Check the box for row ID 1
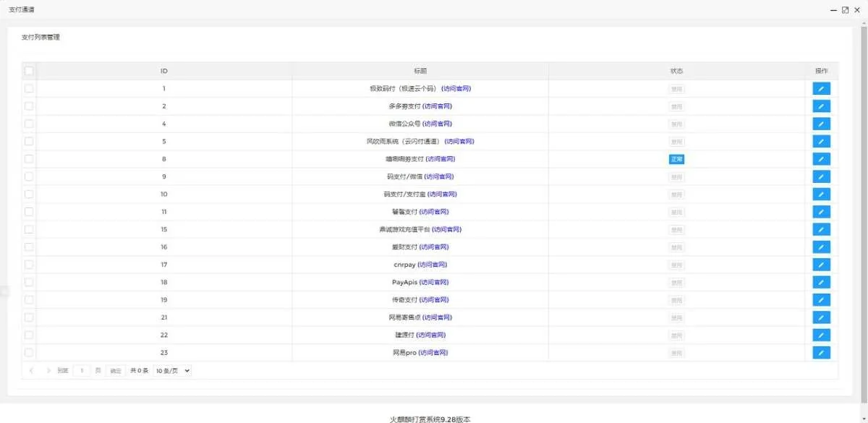 click(29, 89)
